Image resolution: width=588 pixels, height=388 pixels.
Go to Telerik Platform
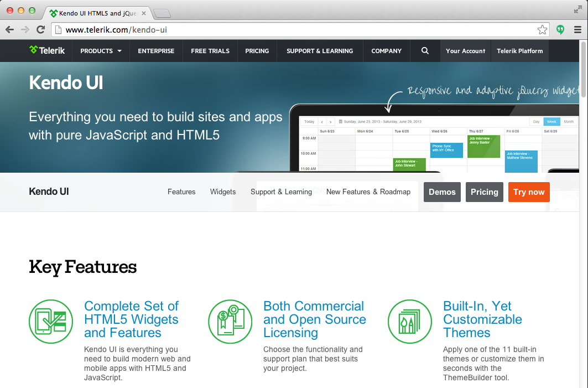click(520, 51)
